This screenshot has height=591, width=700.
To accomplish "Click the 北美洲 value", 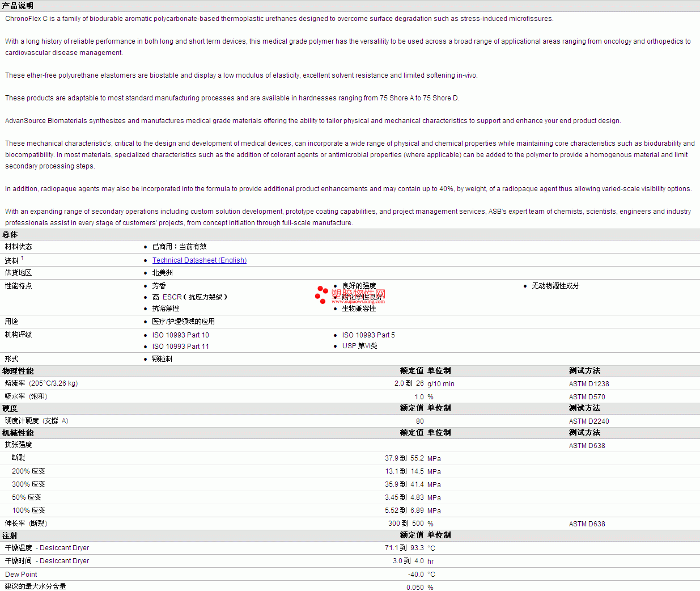I will (163, 273).
